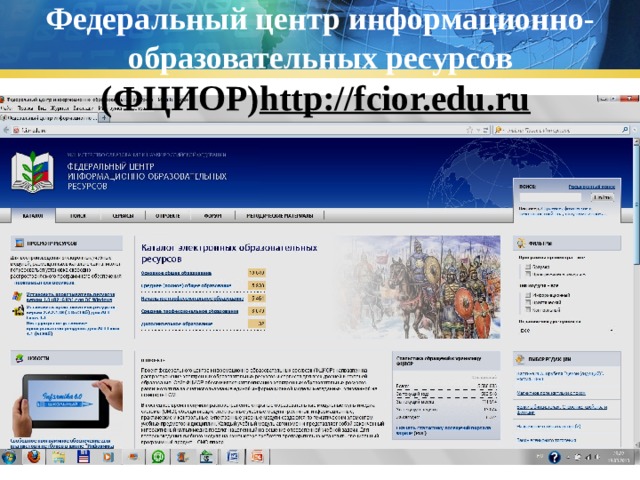Open Начальное профессиональное образование link
This screenshot has width=640, height=480.
coord(192,299)
